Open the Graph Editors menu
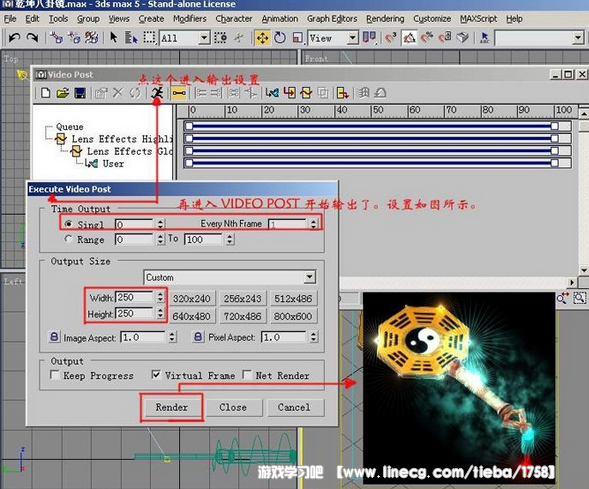Viewport: 589px width, 489px height. click(332, 19)
